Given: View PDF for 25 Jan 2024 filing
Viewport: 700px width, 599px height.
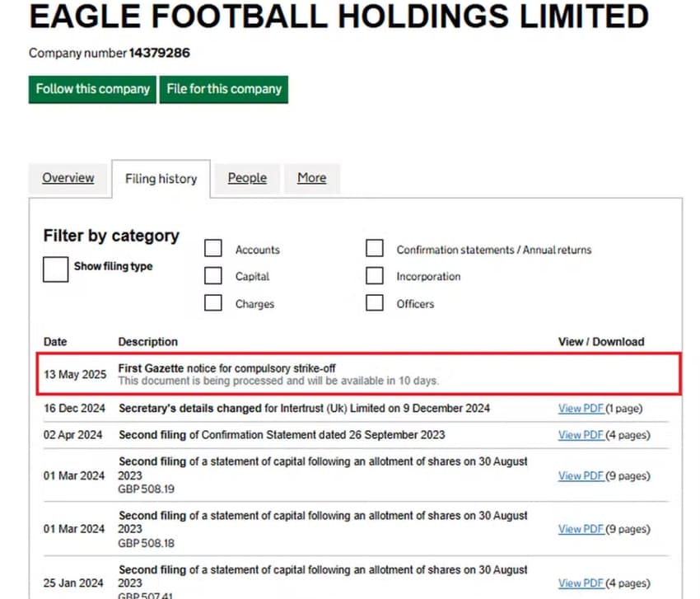Looking at the screenshot, I should click(x=581, y=583).
